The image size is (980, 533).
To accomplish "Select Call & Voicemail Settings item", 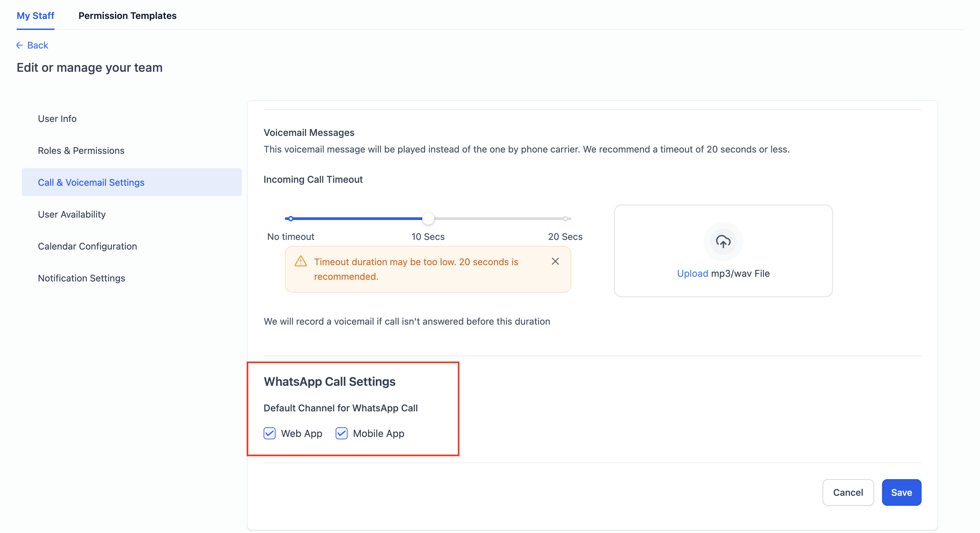I will (91, 183).
